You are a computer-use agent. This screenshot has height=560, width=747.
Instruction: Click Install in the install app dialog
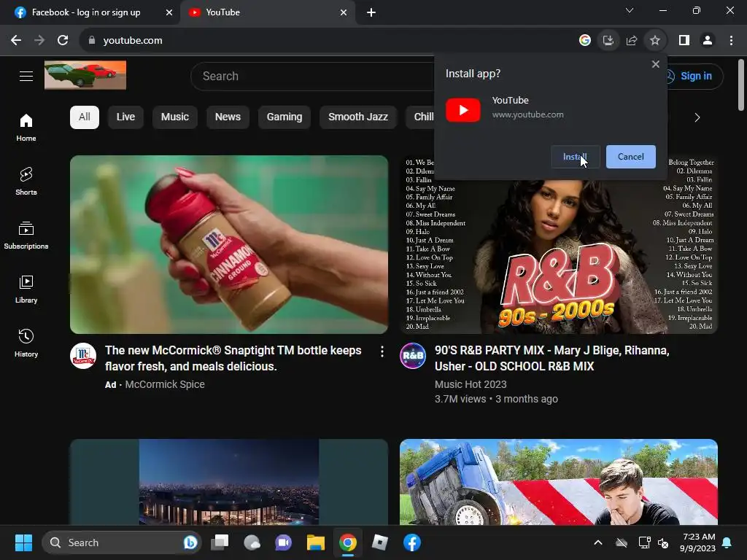(575, 157)
